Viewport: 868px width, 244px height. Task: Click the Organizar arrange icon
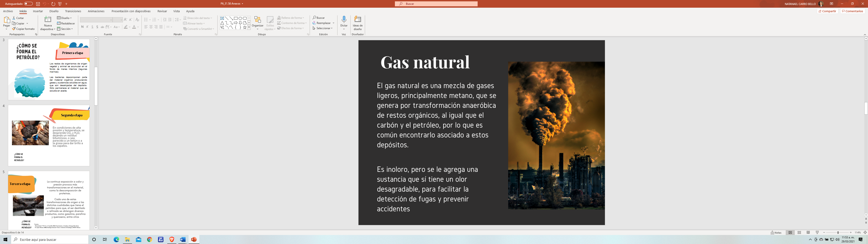tap(257, 20)
